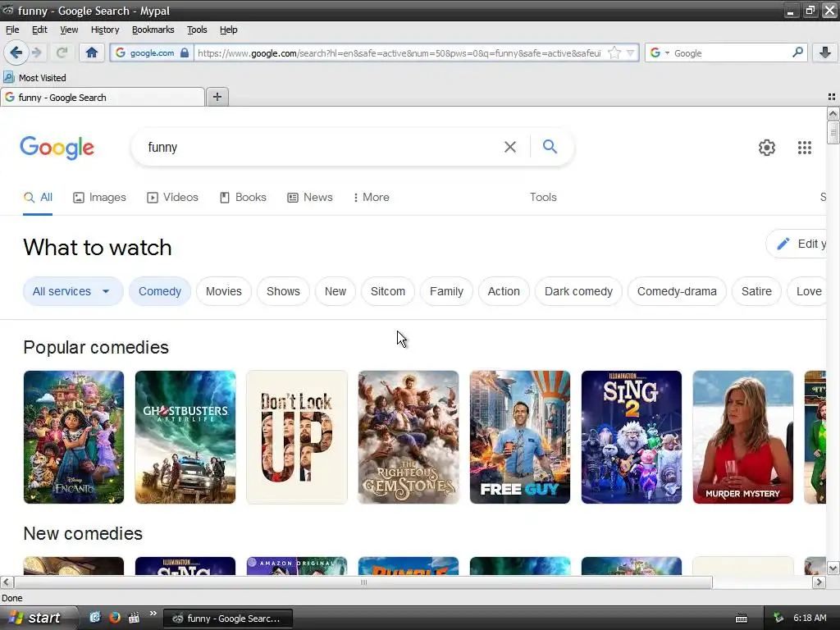Select the Satire filter chip

pos(756,291)
